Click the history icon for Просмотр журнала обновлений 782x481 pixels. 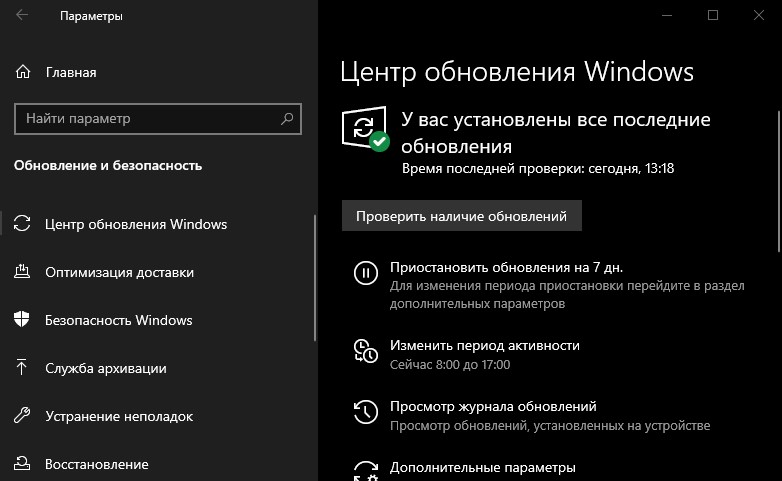[366, 412]
